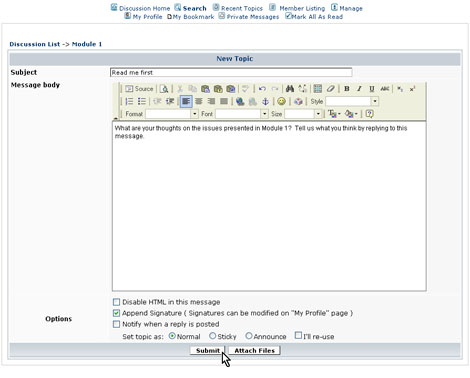
Task: Click Paste from Word icon
Action: pyautogui.click(x=231, y=89)
